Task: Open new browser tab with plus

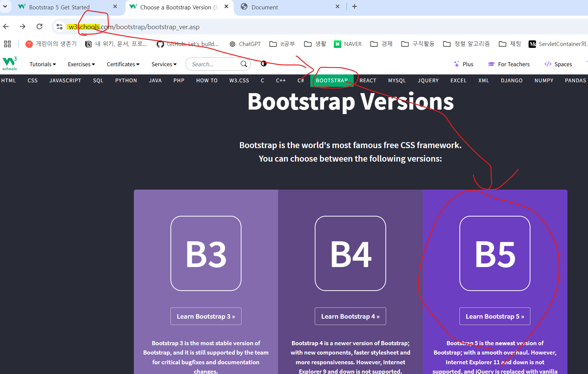Action: [x=354, y=6]
